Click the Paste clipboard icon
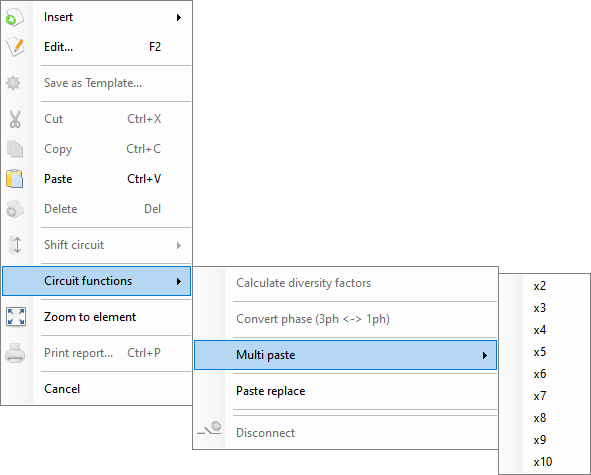The image size is (591, 475). click(15, 179)
